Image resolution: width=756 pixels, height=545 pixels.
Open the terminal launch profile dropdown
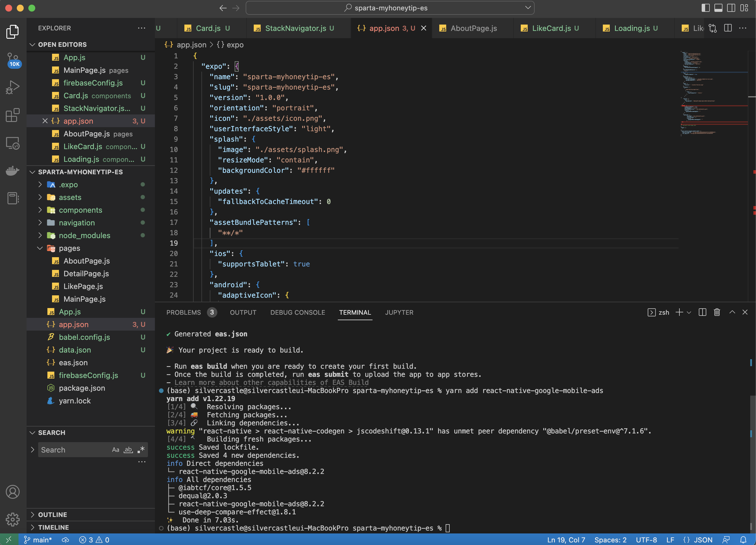point(689,312)
